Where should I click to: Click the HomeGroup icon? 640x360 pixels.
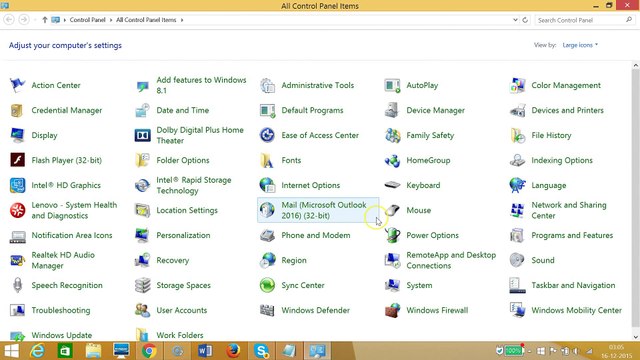pos(392,160)
